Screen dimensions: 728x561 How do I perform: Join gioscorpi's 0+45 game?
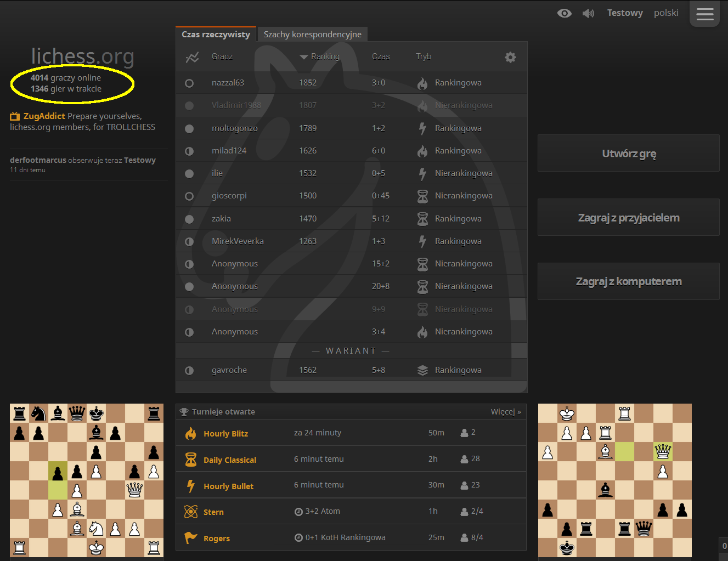(352, 196)
